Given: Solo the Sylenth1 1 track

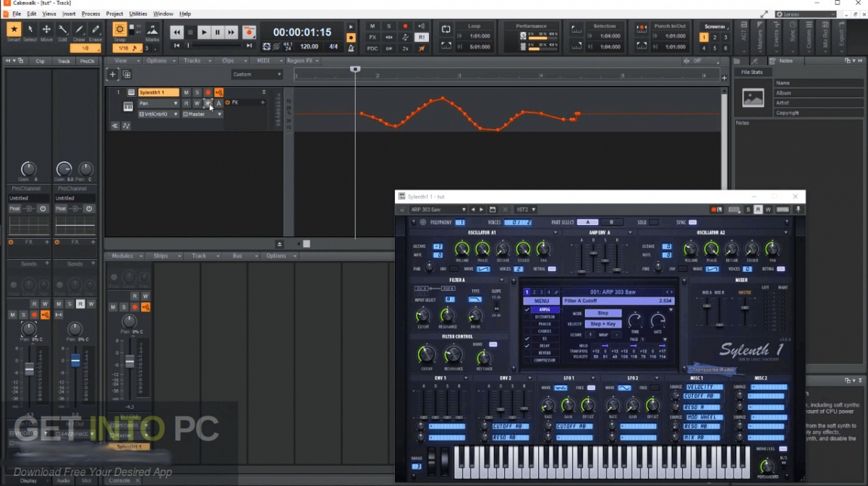Looking at the screenshot, I should [x=197, y=93].
